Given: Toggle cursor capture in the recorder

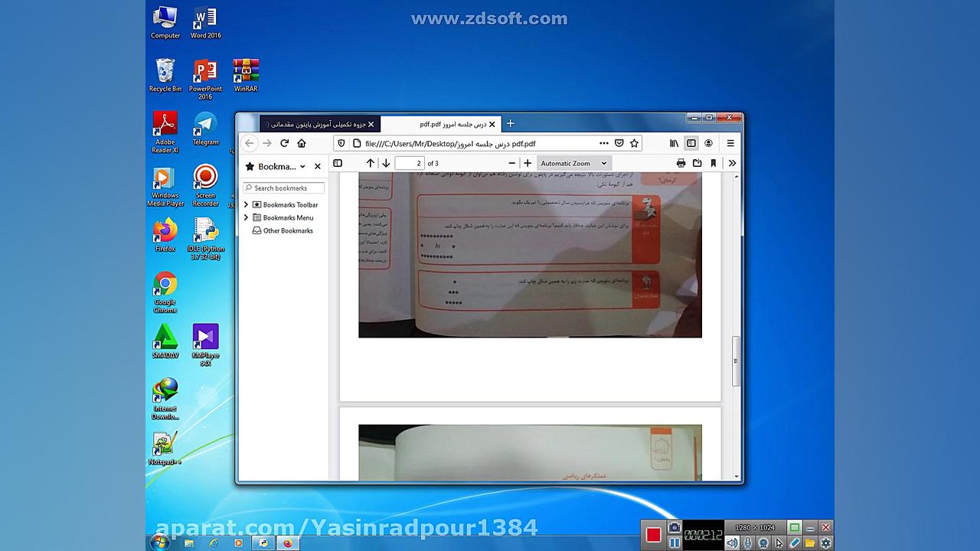Looking at the screenshot, I should 779,543.
